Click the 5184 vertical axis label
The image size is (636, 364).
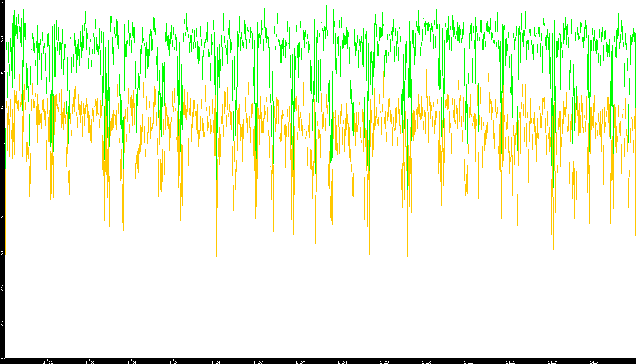[x=2, y=74]
